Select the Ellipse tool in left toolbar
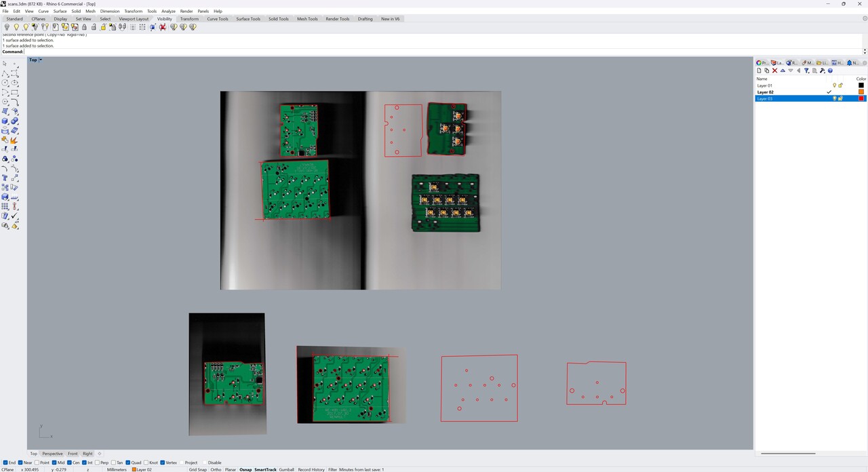 click(14, 82)
